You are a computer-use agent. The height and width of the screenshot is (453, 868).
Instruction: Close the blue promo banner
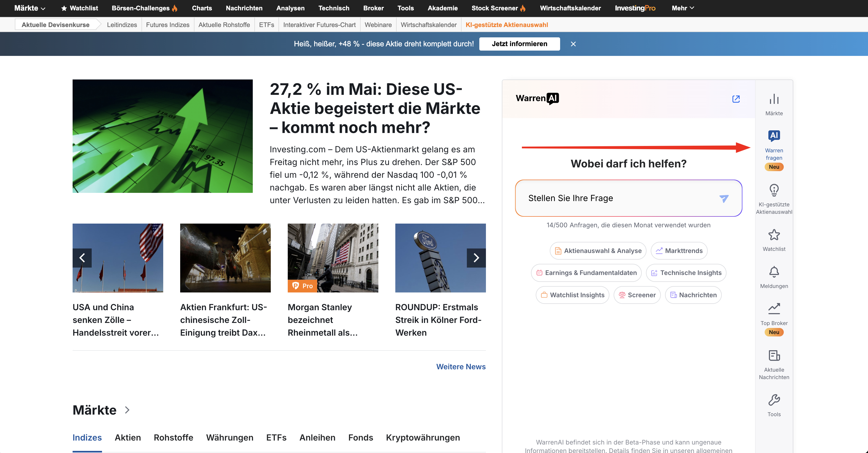point(573,44)
